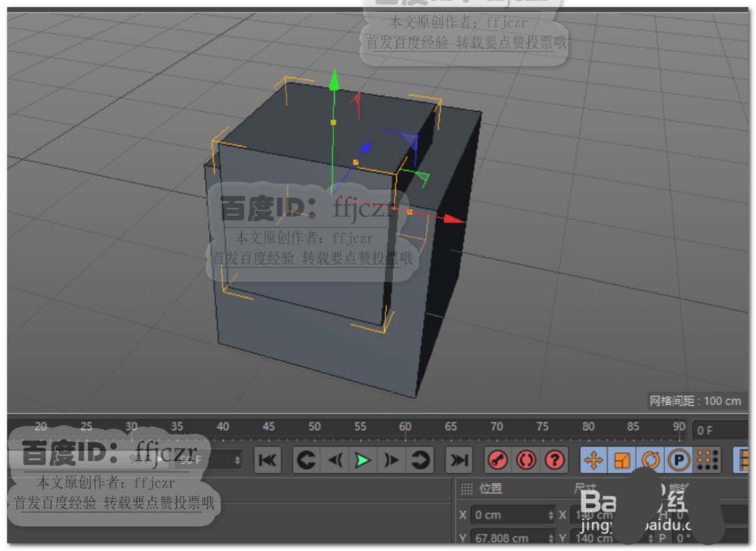This screenshot has width=756, height=551.
Task: Toggle the autokeying button
Action: pos(526,460)
